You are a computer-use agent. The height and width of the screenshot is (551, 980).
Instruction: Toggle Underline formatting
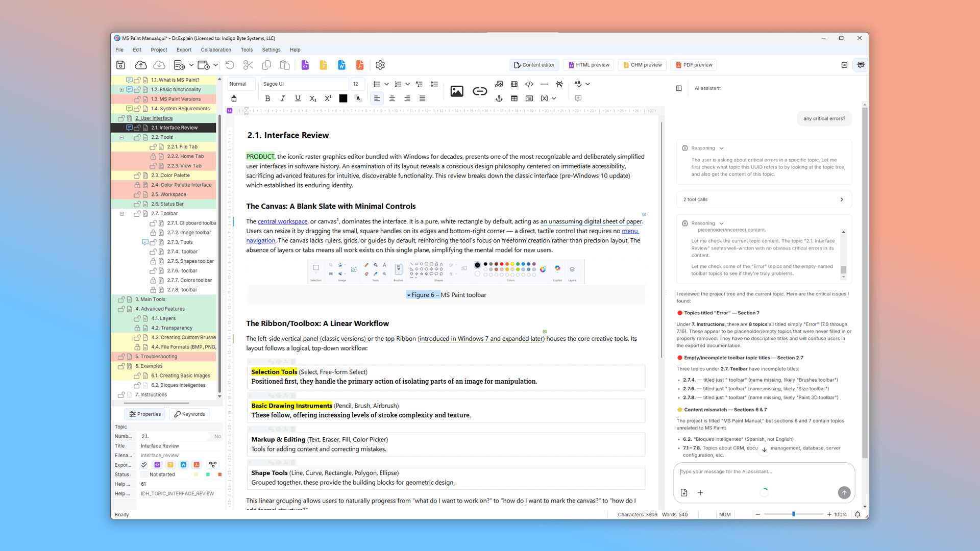point(298,98)
